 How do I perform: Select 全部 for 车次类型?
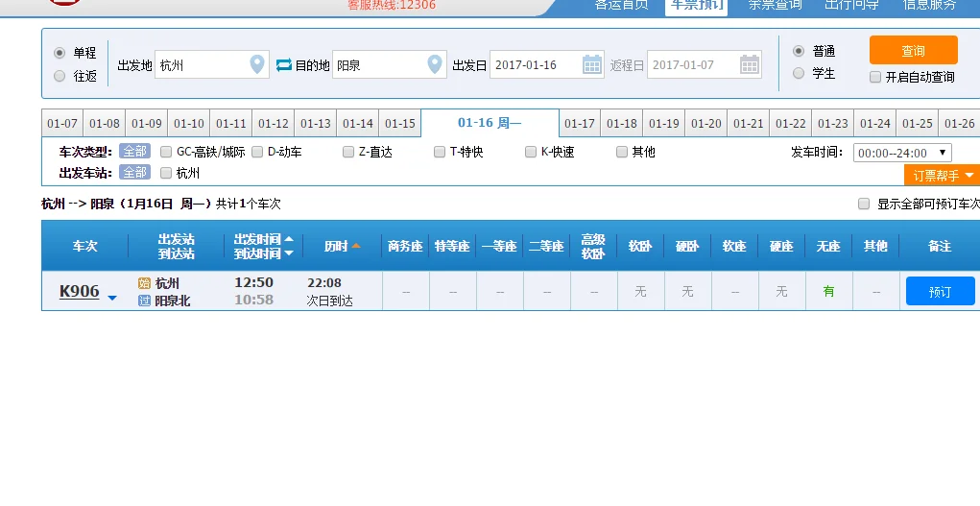[134, 152]
